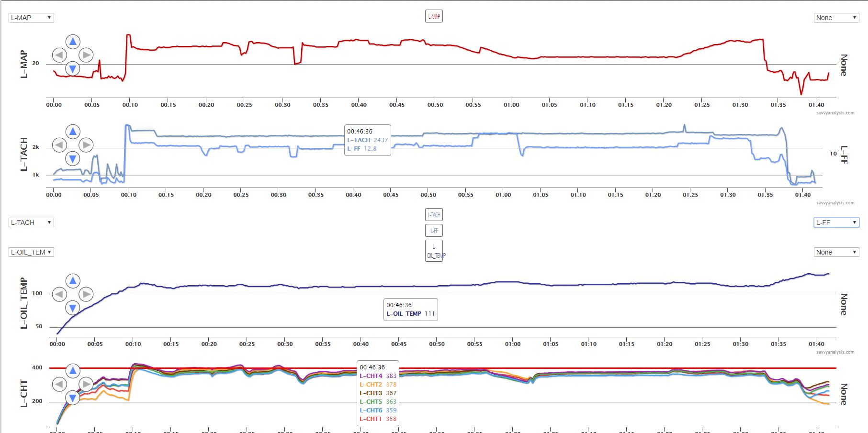
Task: Click up arrow on L-TACH chart
Action: tap(73, 132)
